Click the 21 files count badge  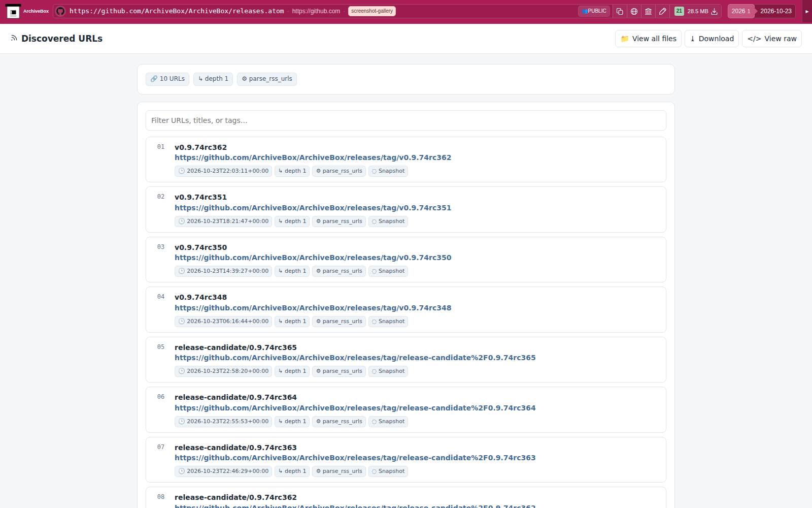[x=679, y=11]
